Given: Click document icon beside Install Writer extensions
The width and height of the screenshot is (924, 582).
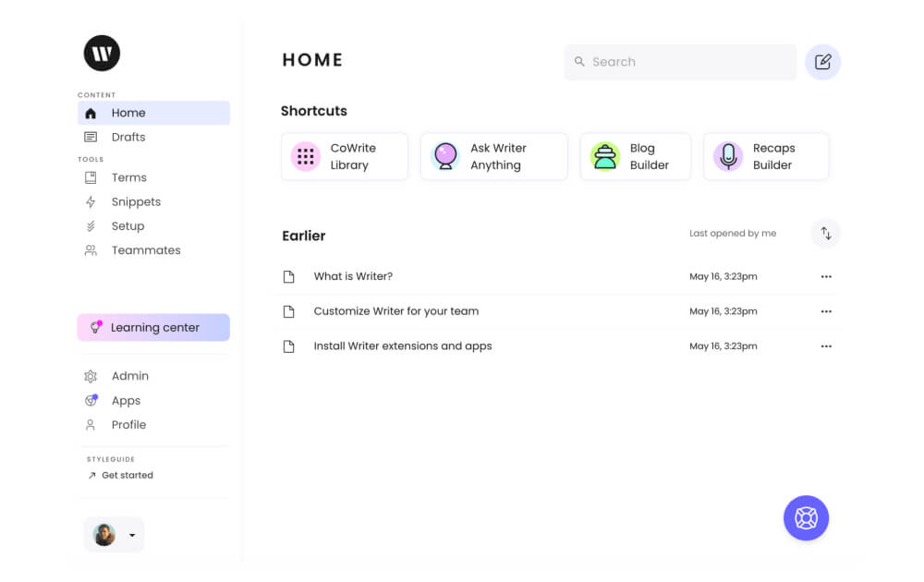Looking at the screenshot, I should tap(288, 346).
